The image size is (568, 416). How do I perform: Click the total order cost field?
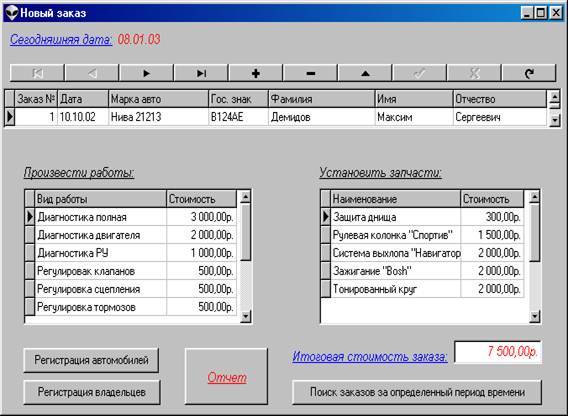click(x=498, y=351)
